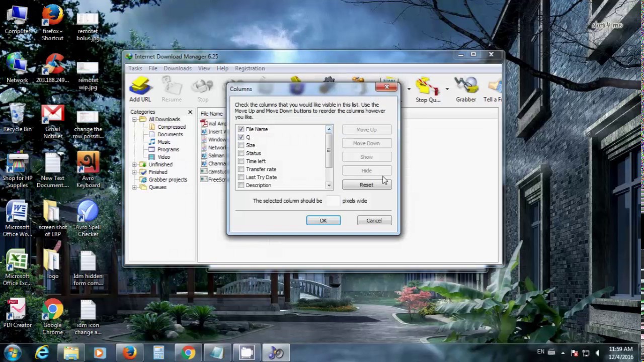Image resolution: width=644 pixels, height=362 pixels.
Task: Check the Description column checkbox
Action: (x=241, y=186)
